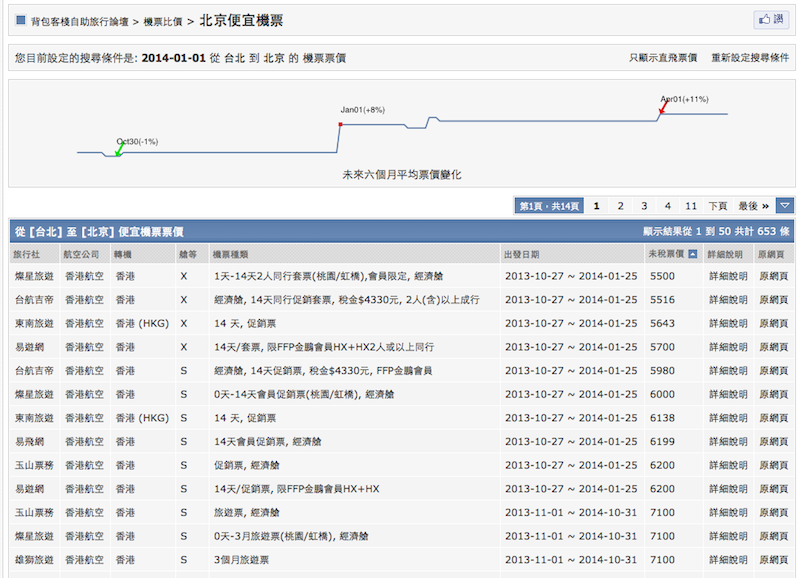Sort by 出發日期 column header
Viewport: 800px width, 578px height.
[521, 254]
